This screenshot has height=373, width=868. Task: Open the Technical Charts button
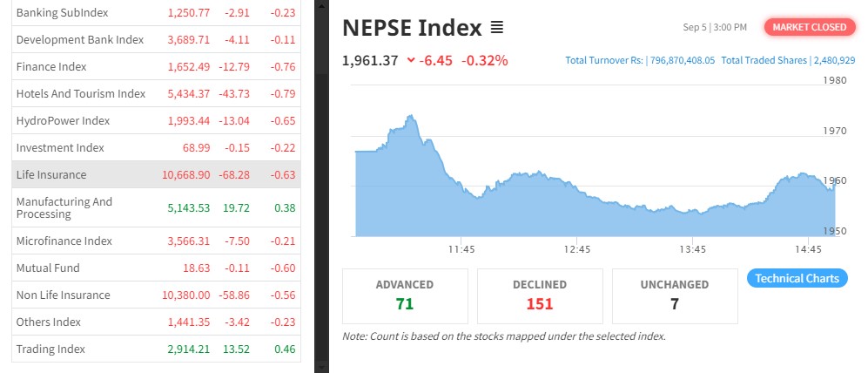pyautogui.click(x=797, y=279)
